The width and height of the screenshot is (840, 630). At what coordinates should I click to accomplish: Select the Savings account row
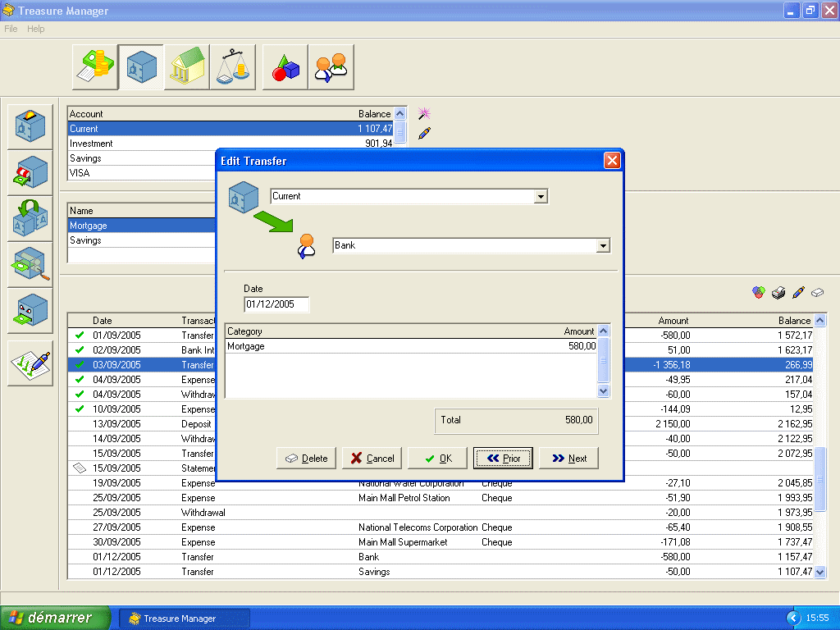142,158
